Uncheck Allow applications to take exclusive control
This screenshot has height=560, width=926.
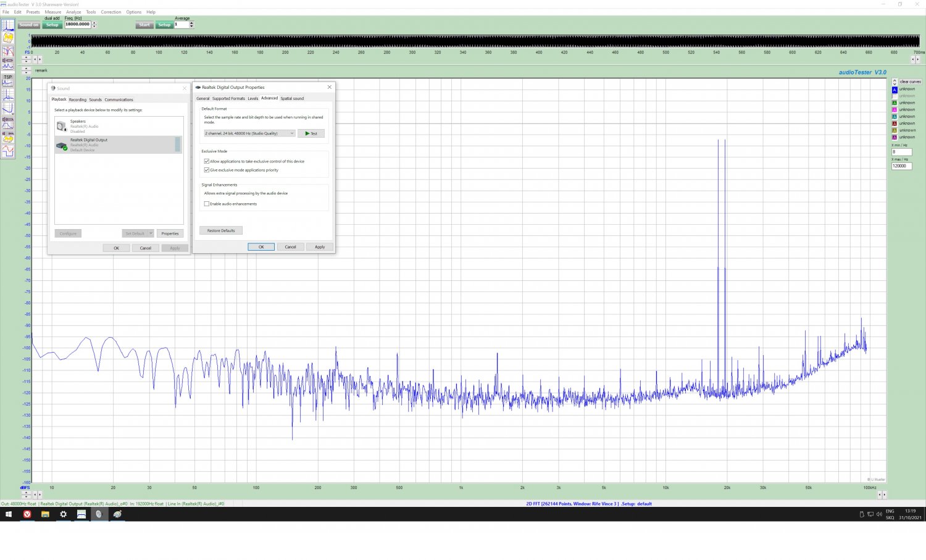pos(207,161)
